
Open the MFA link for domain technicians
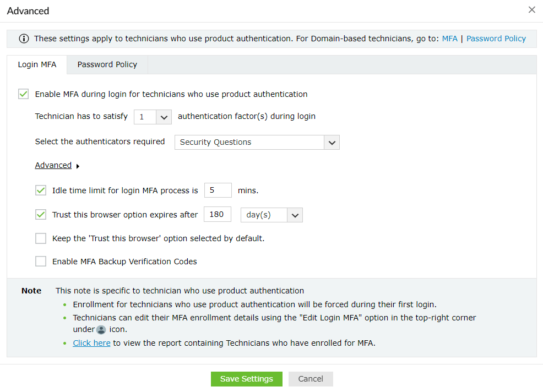[449, 39]
